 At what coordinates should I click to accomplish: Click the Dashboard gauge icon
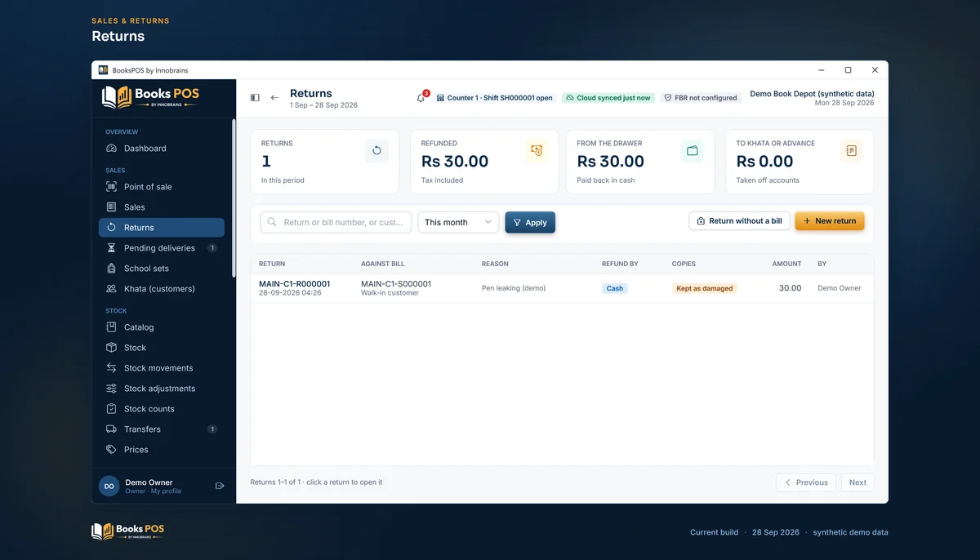coord(112,149)
